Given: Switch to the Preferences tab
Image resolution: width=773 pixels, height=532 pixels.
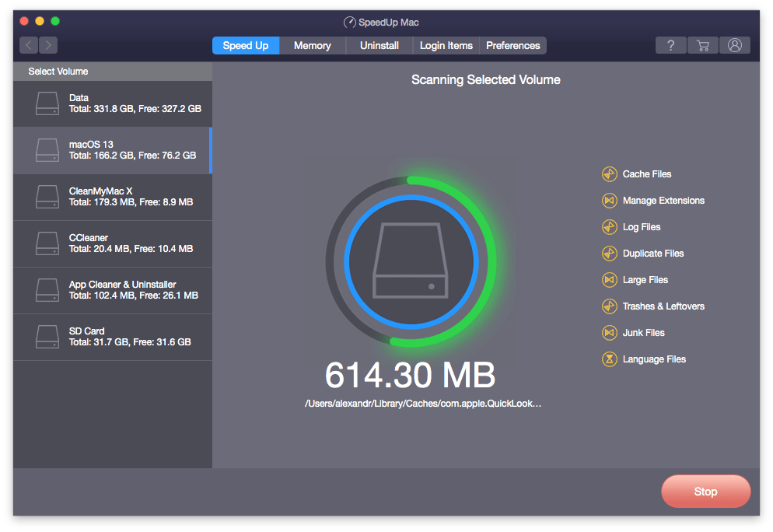Looking at the screenshot, I should (x=512, y=45).
